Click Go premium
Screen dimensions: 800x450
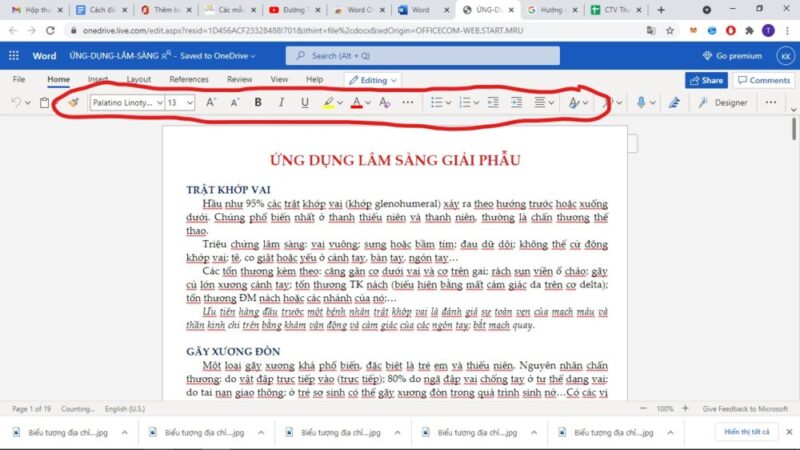tap(732, 56)
